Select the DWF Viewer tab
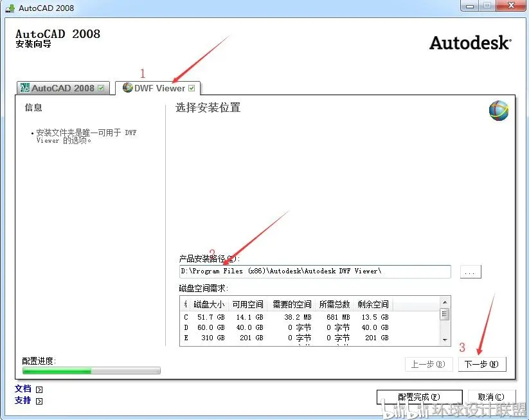529x420 pixels. coord(158,88)
